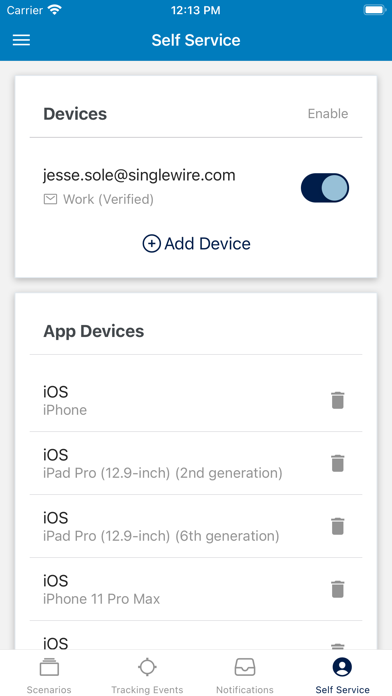Tap the Add Device link
Image resolution: width=392 pixels, height=696 pixels.
tap(196, 244)
